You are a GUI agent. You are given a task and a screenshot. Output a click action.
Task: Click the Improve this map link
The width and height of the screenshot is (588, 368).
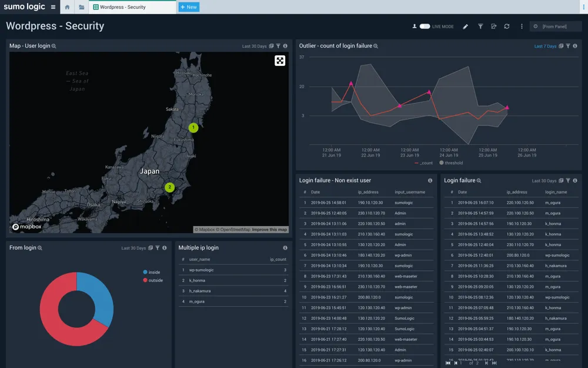coord(269,230)
